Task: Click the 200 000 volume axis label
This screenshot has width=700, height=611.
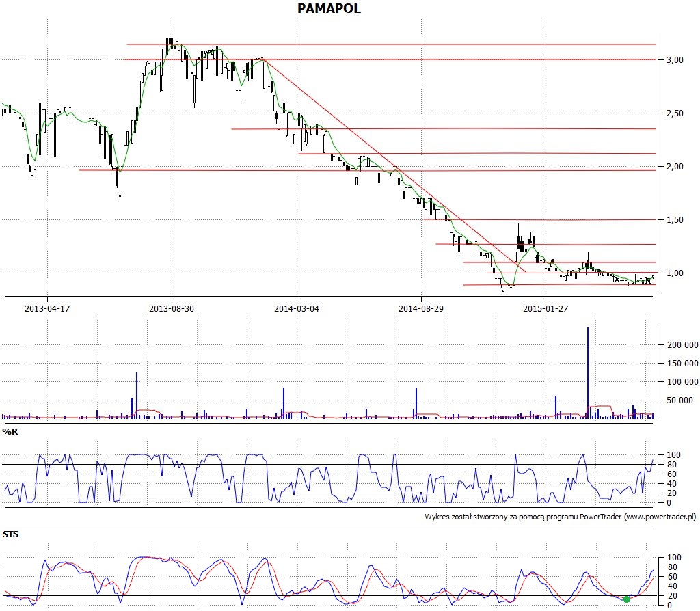Action: pyautogui.click(x=683, y=345)
